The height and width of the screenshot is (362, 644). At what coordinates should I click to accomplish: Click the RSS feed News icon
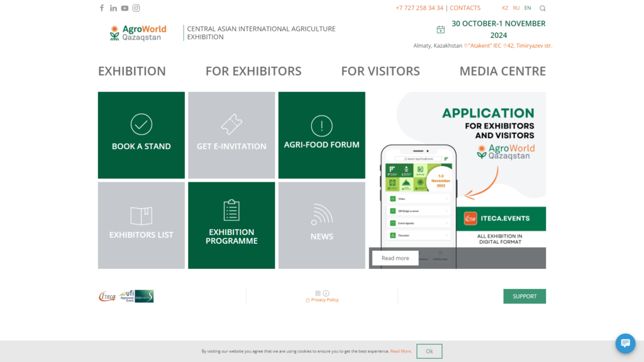point(321,215)
